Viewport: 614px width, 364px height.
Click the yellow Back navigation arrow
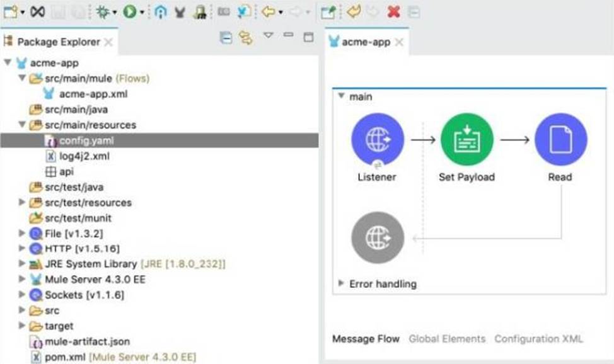269,12
